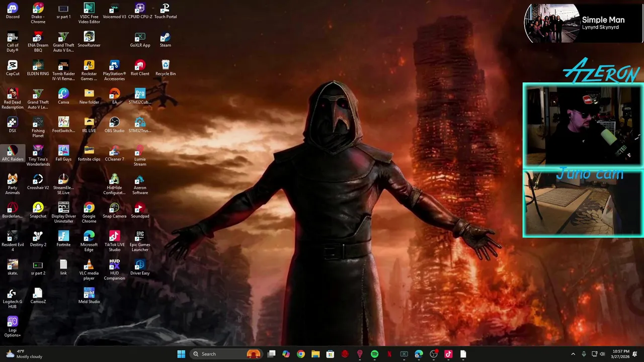Open TikTok LIVE Studio from the taskbar
This screenshot has height=362, width=644.
448,354
